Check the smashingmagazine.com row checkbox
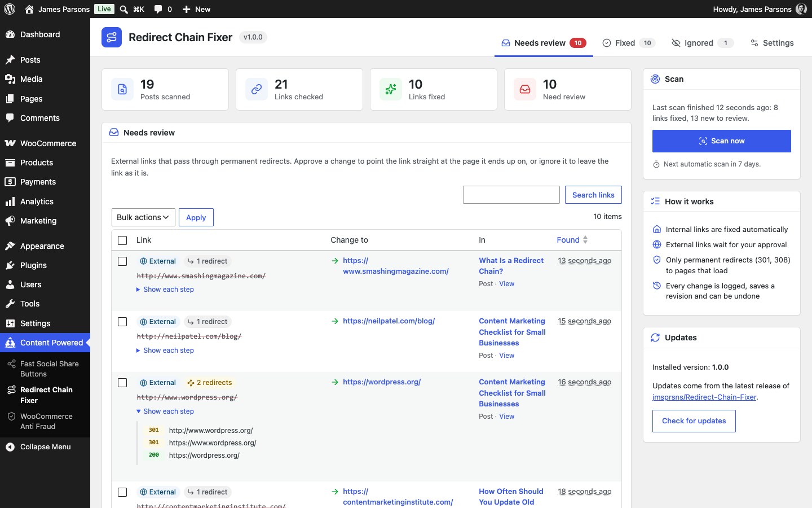Screen dimensions: 812x508 tap(122, 261)
